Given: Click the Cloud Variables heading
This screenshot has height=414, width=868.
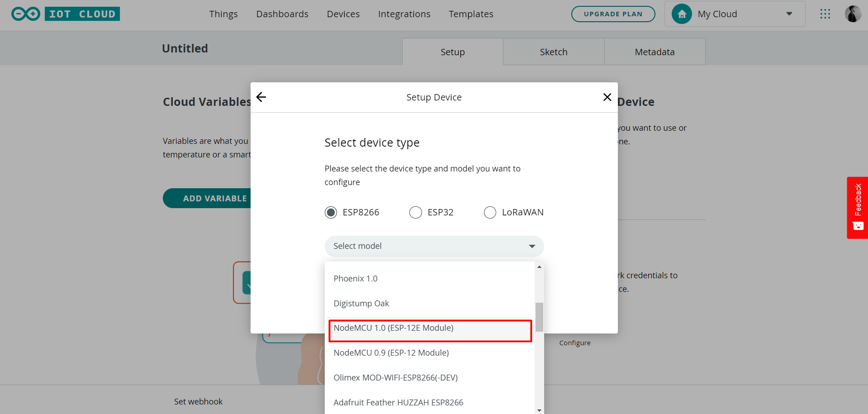Looking at the screenshot, I should pos(207,102).
